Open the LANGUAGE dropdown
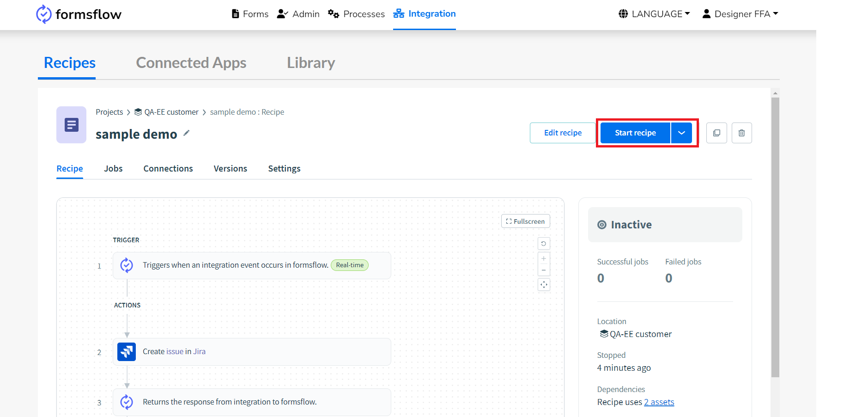The height and width of the screenshot is (417, 868). (654, 14)
